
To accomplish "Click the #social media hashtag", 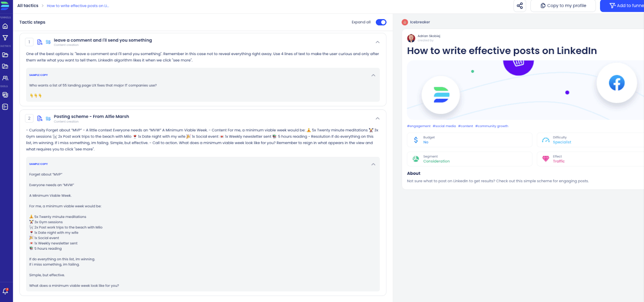I will pyautogui.click(x=444, y=126).
